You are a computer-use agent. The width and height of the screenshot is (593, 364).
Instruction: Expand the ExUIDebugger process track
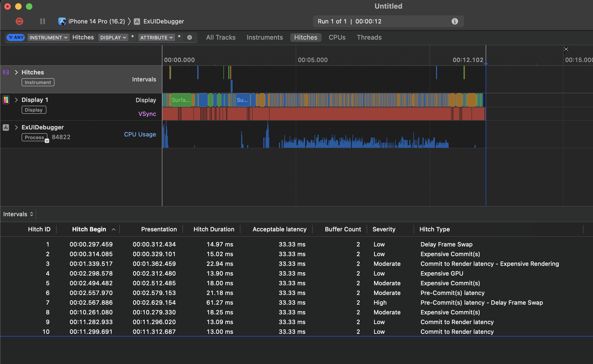point(16,127)
